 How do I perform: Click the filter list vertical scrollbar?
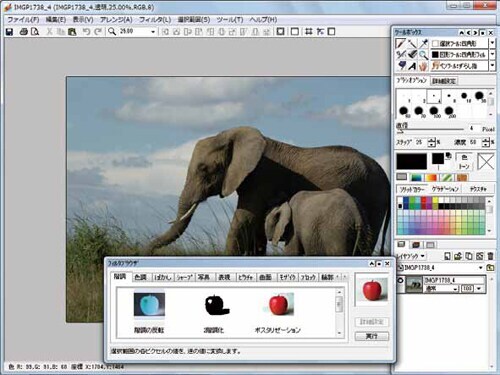pos(339,311)
